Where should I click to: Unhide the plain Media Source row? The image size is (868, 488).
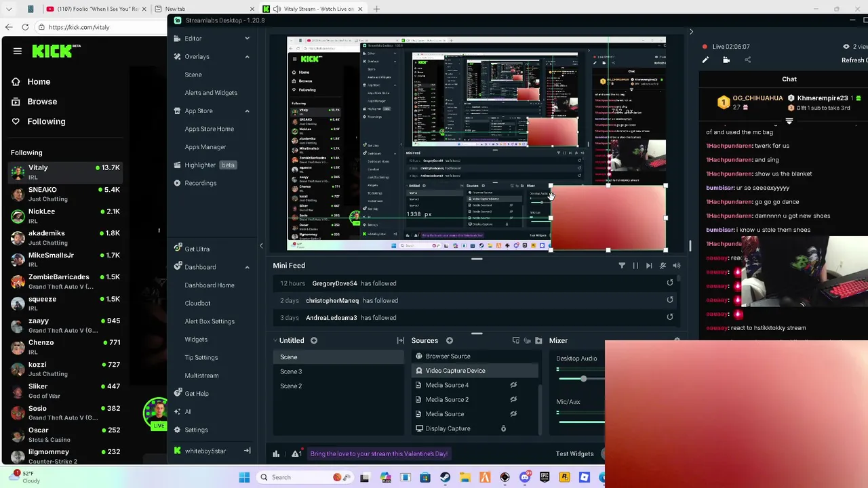point(513,413)
